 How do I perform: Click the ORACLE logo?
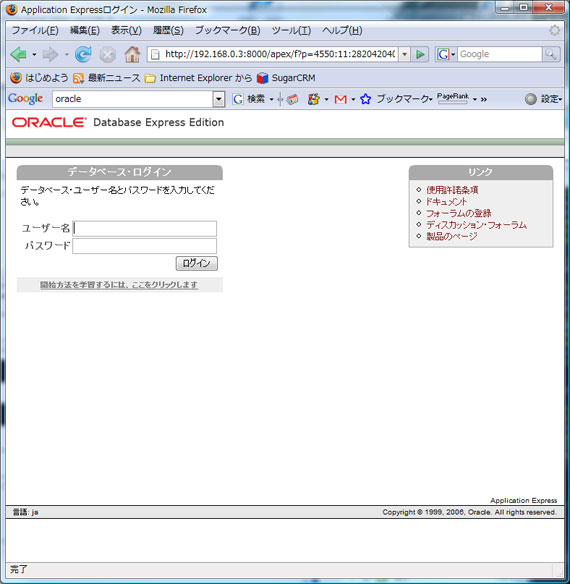coord(49,122)
